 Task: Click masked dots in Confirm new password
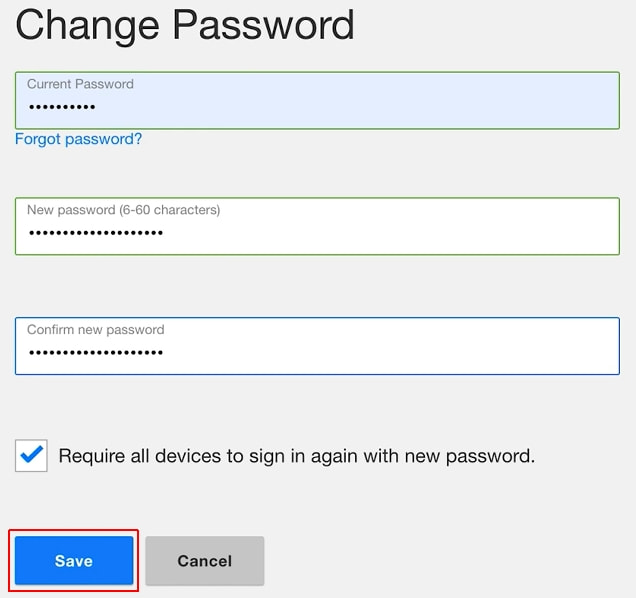[95, 353]
